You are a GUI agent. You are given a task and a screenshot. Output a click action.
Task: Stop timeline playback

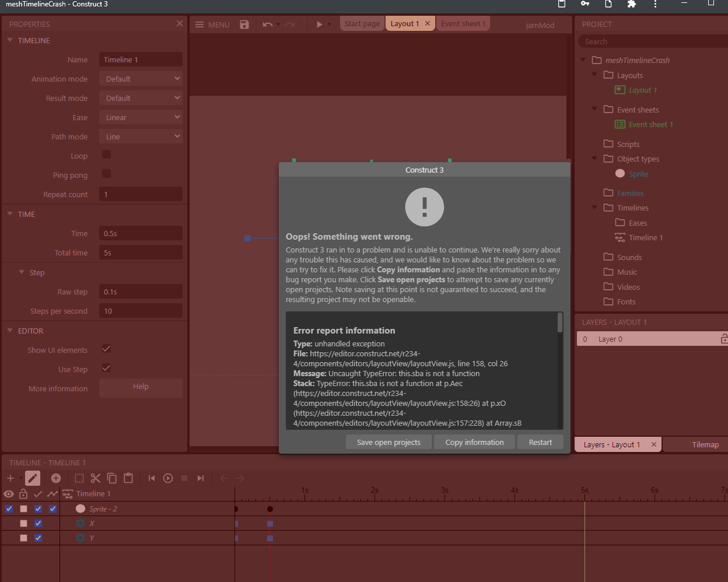tap(184, 478)
